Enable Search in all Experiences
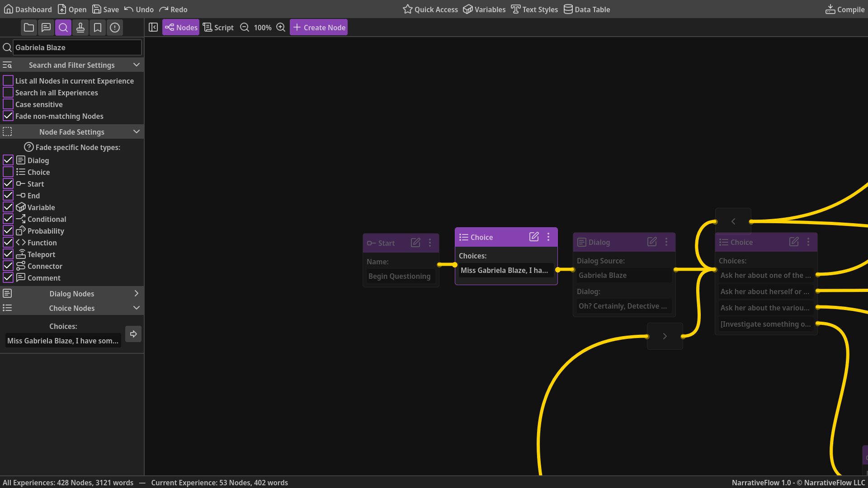 point(8,93)
